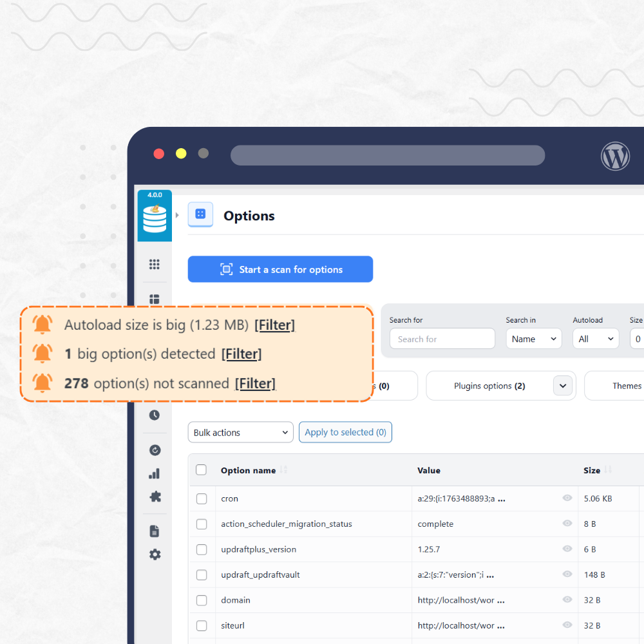Screen dimensions: 644x644
Task: Open the settings gear in the sidebar
Action: click(155, 554)
